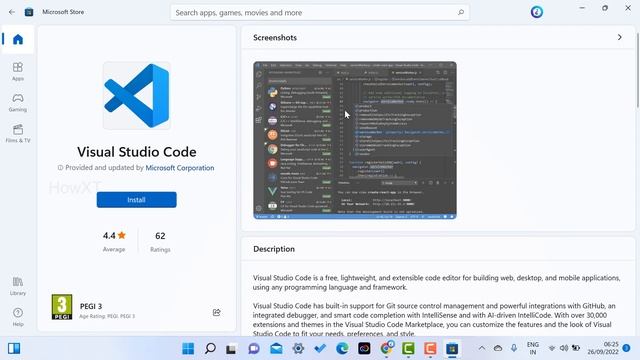Open the clock and date in tray
The image size is (640, 360).
pyautogui.click(x=603, y=348)
